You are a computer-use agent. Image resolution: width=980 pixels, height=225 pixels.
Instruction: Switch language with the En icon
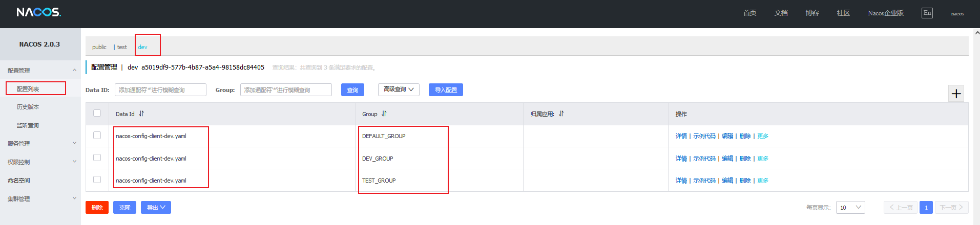click(927, 13)
